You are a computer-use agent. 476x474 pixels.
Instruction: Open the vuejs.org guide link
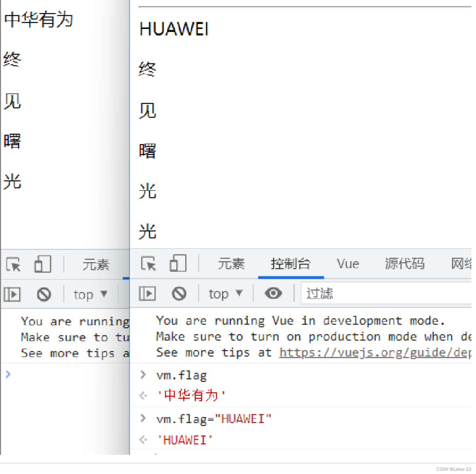(x=375, y=352)
